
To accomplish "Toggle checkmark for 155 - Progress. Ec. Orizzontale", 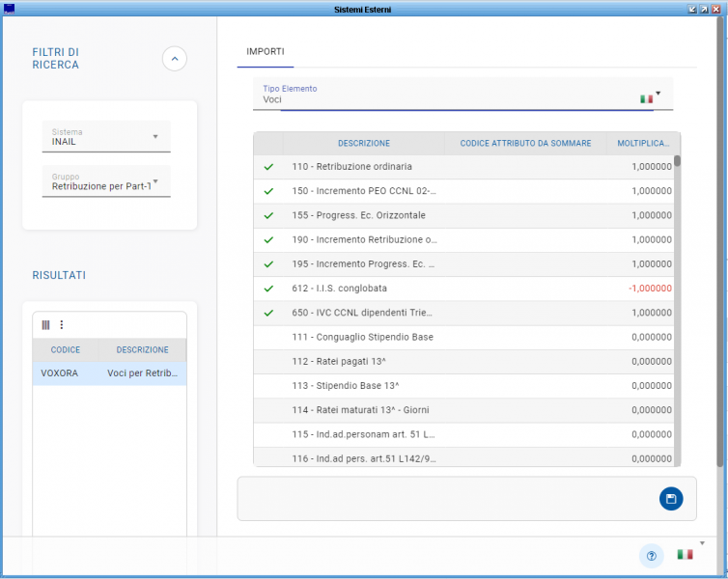I will [x=268, y=215].
